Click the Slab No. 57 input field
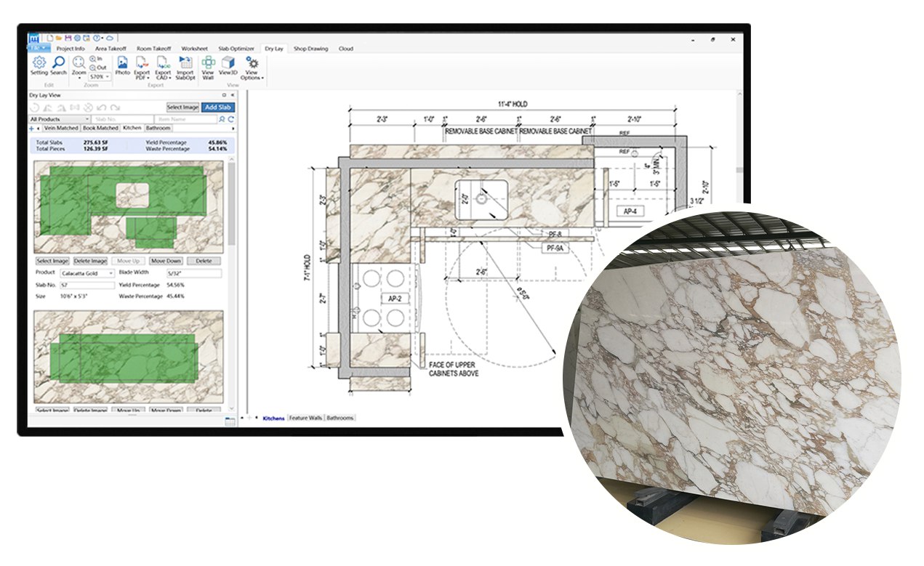The width and height of the screenshot is (924, 566). 87,285
